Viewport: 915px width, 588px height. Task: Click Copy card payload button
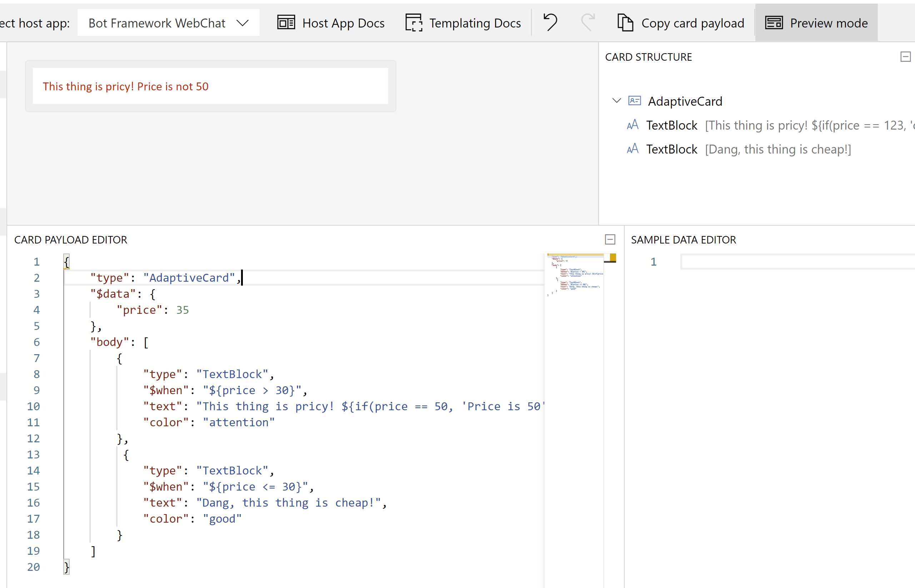point(692,23)
